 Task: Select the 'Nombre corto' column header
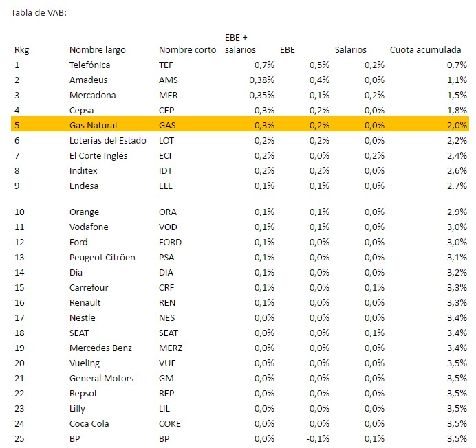[187, 50]
